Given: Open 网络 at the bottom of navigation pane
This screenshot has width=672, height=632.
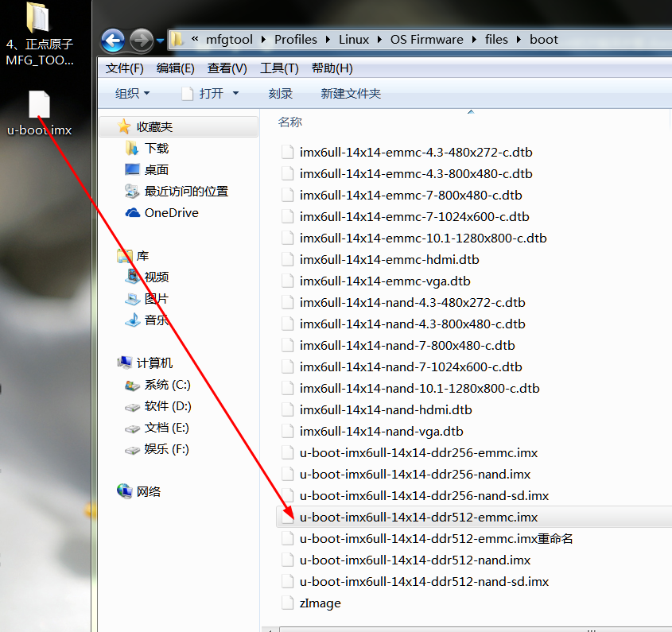Looking at the screenshot, I should [x=151, y=491].
